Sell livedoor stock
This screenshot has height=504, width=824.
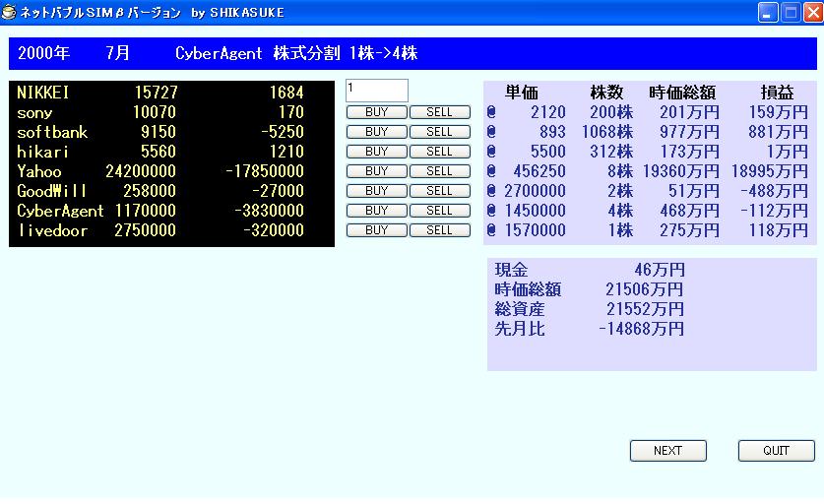(439, 230)
